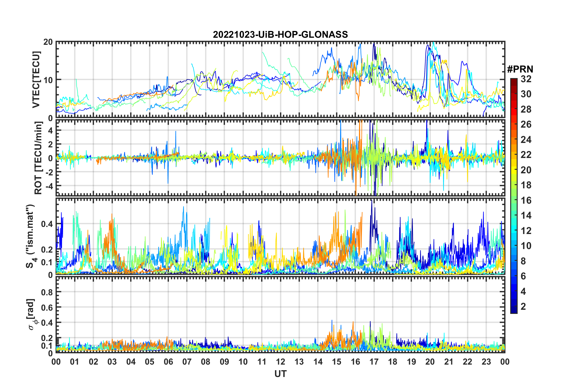The width and height of the screenshot is (561, 392).
Task: Click colorbar tick label 8
Action: pos(523,261)
